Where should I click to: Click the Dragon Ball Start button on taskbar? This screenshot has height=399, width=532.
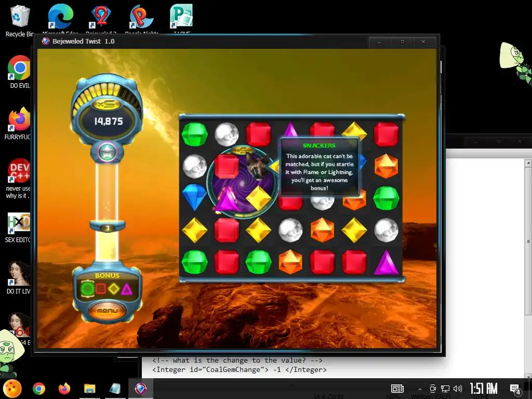12,389
